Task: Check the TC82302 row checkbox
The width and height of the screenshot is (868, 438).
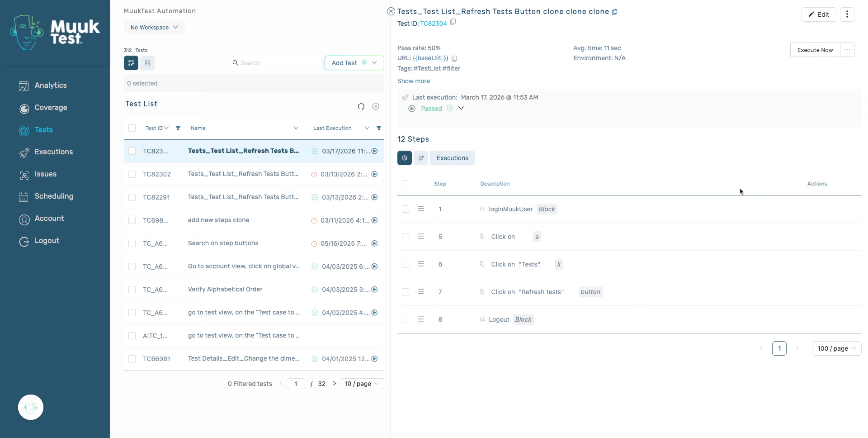Action: click(x=132, y=174)
